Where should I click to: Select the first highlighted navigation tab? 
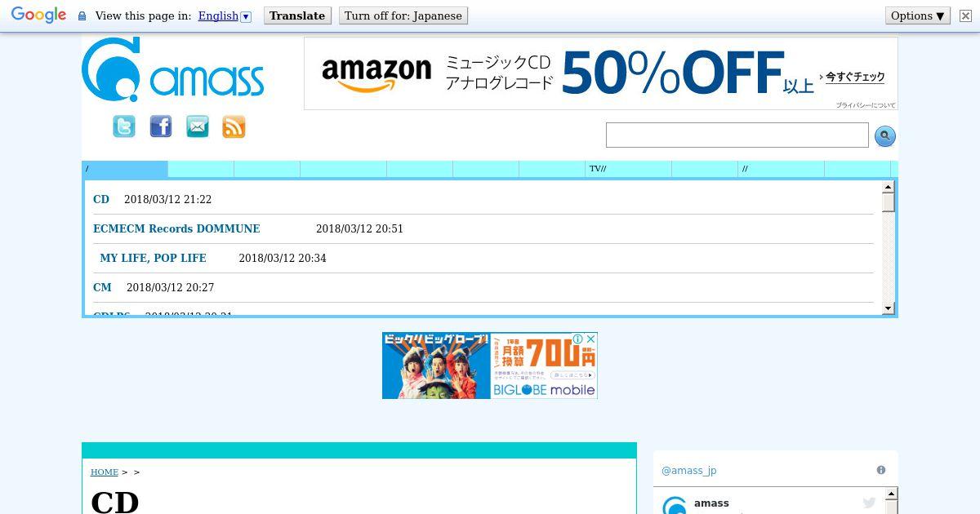[125, 169]
